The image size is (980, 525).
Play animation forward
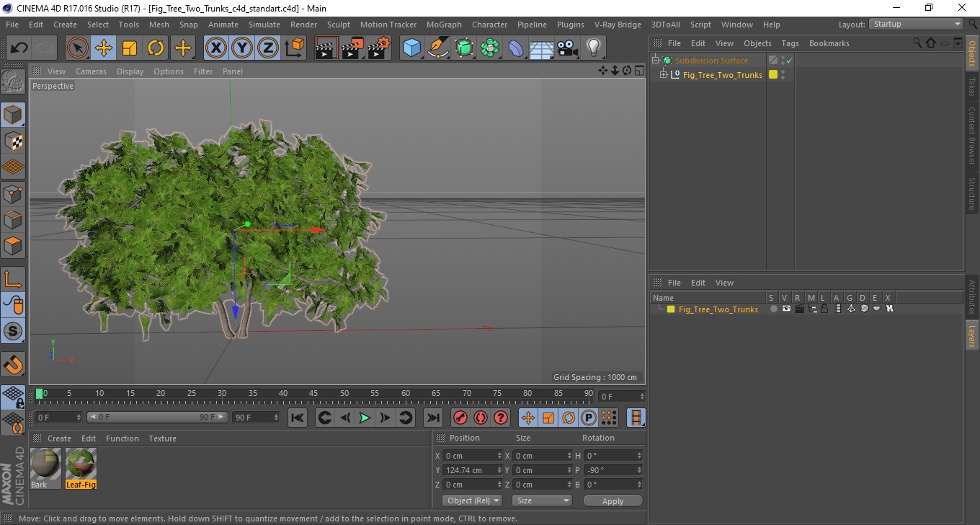click(365, 418)
